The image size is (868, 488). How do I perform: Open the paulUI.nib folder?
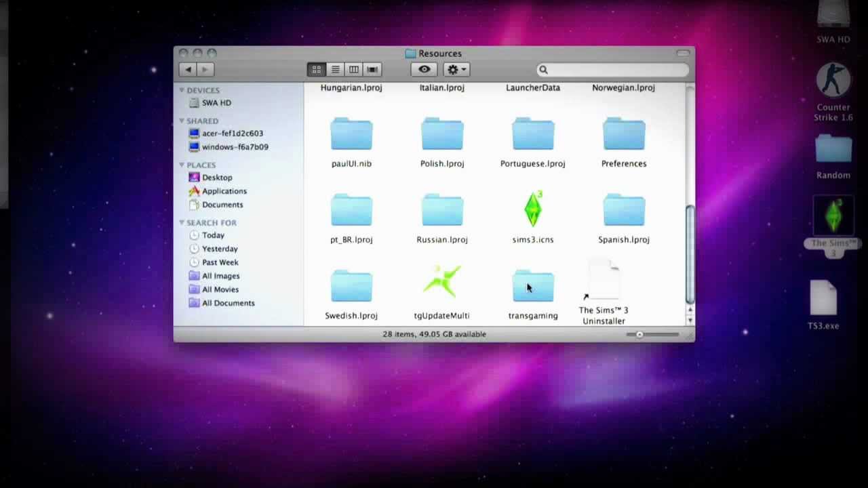pyautogui.click(x=351, y=134)
